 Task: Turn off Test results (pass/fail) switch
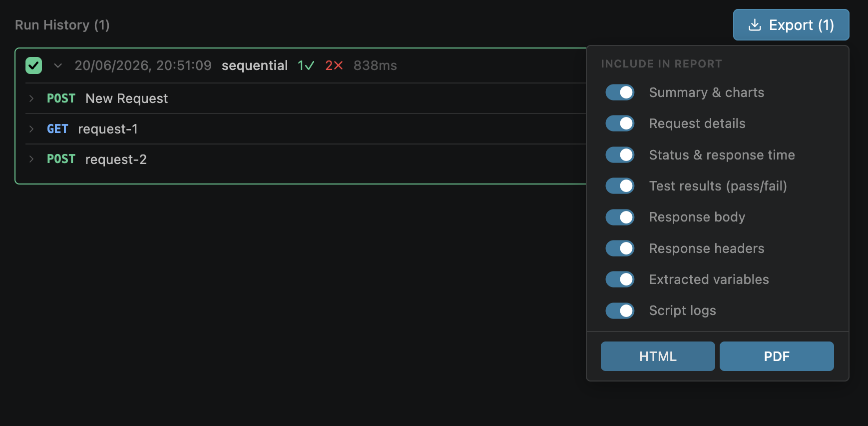point(620,186)
